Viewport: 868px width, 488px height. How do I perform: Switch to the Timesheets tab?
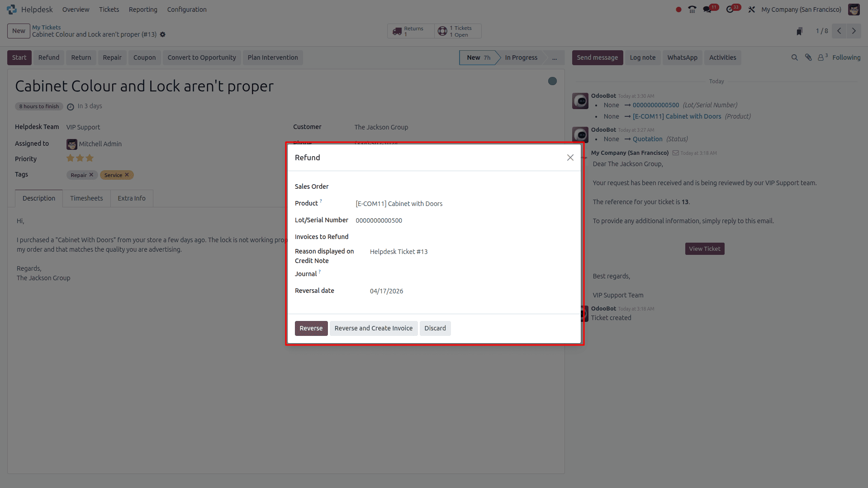(86, 198)
